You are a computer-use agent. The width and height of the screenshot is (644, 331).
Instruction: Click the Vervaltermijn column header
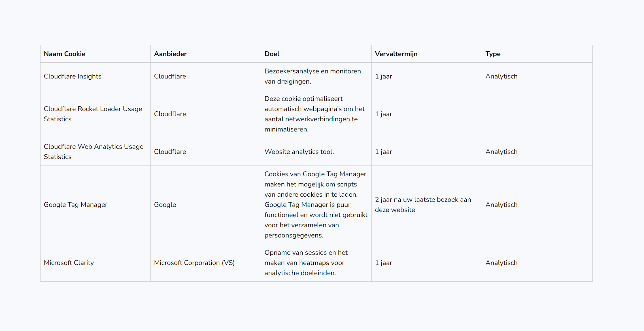click(x=427, y=54)
